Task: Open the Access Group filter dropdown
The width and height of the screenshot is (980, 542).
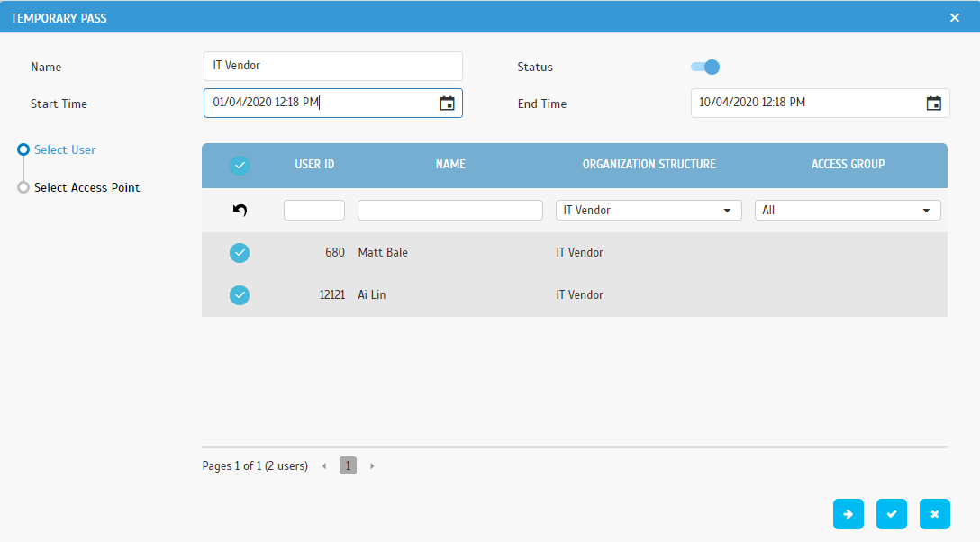Action: (x=848, y=211)
